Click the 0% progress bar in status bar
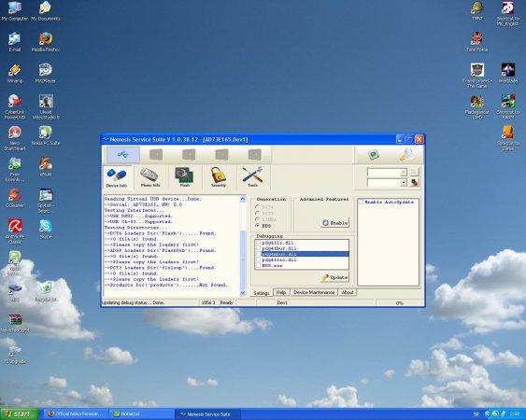526x420 pixels. pos(399,302)
